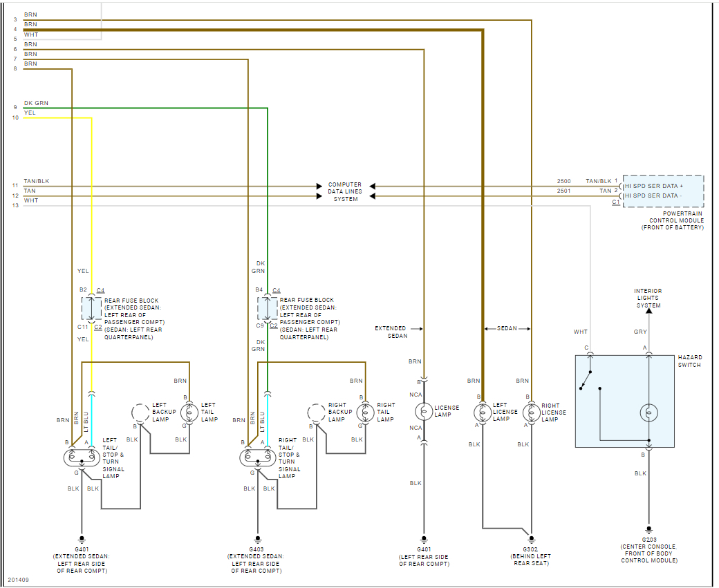Click the Right Tail/Stop & Turn Signal Lamp symbol
This screenshot has width=719, height=588.
pos(258,457)
